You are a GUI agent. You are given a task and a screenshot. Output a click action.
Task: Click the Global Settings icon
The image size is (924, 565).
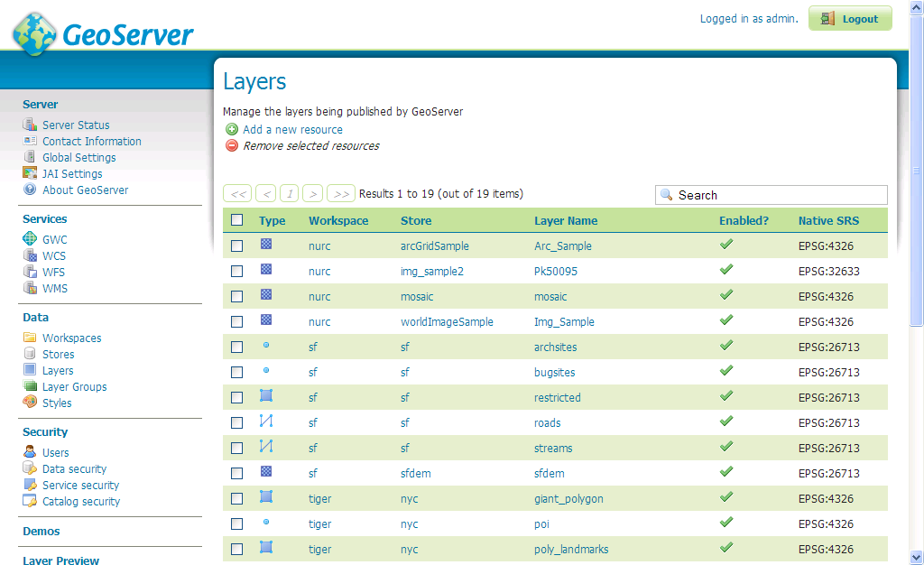coord(30,157)
